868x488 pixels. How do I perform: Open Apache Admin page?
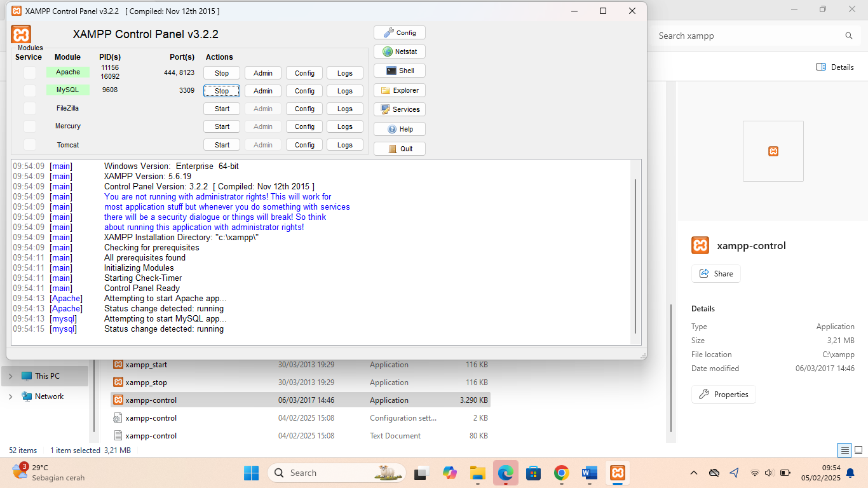[x=263, y=73]
